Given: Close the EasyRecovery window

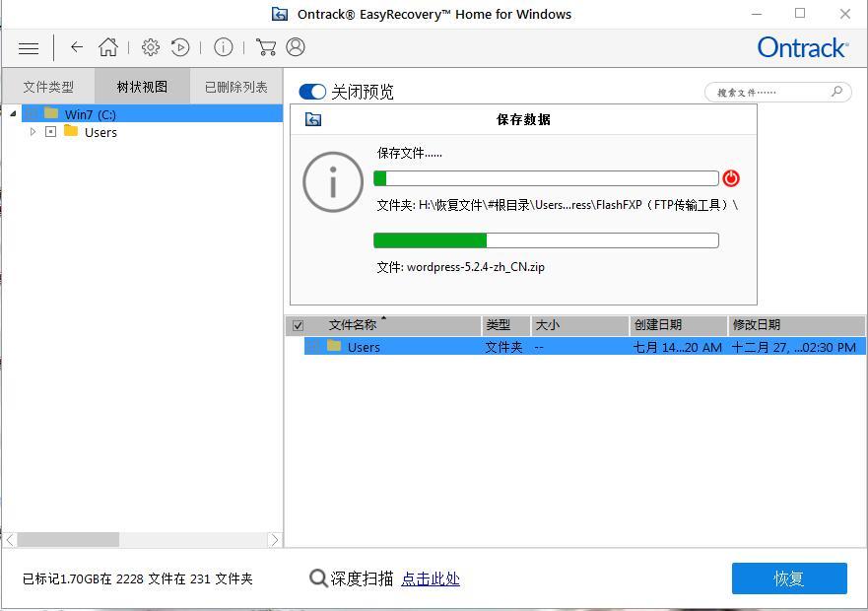Looking at the screenshot, I should pos(844,14).
